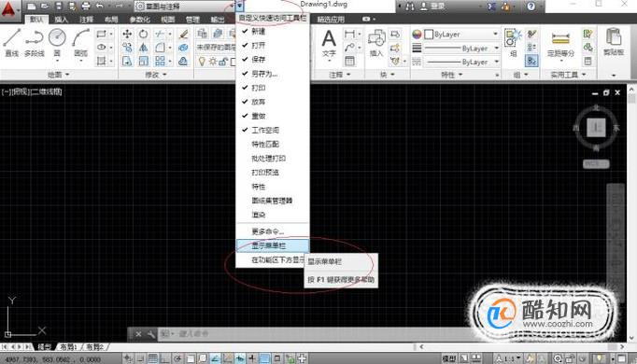
Task: Click the Array tool icon
Action: click(x=160, y=61)
